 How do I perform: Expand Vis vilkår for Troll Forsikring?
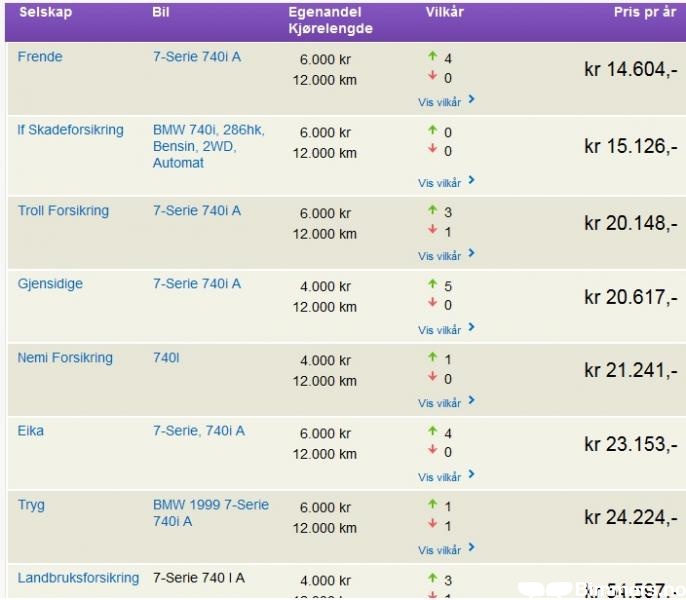(446, 255)
